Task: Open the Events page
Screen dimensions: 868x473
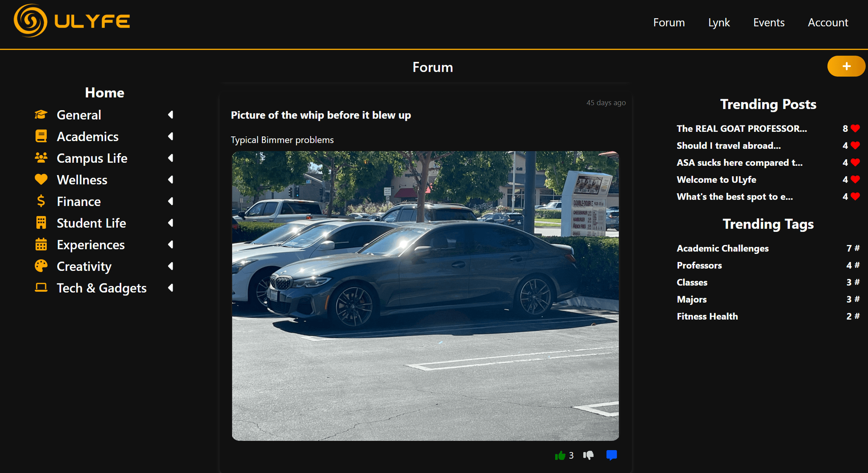Action: coord(768,22)
